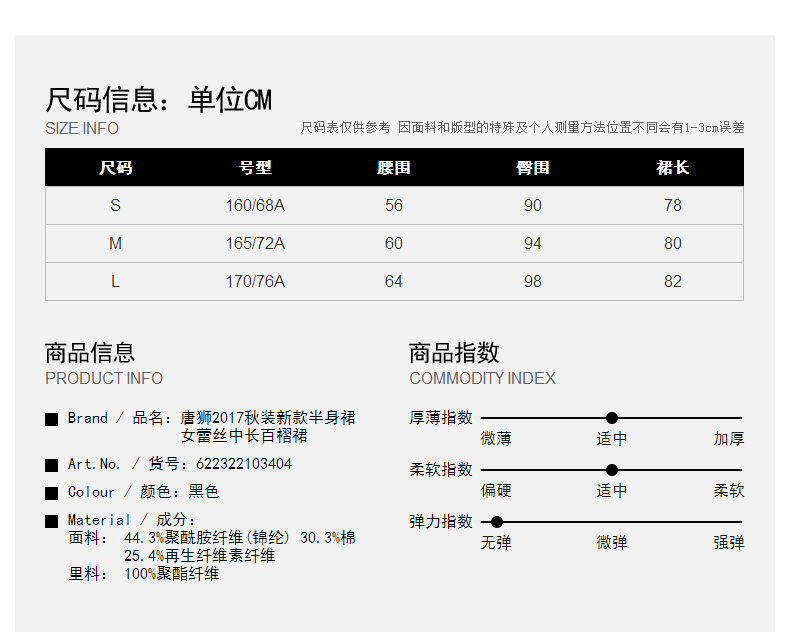Click the 强弹 label on elasticity scale
The width and height of the screenshot is (790, 632).
[728, 543]
